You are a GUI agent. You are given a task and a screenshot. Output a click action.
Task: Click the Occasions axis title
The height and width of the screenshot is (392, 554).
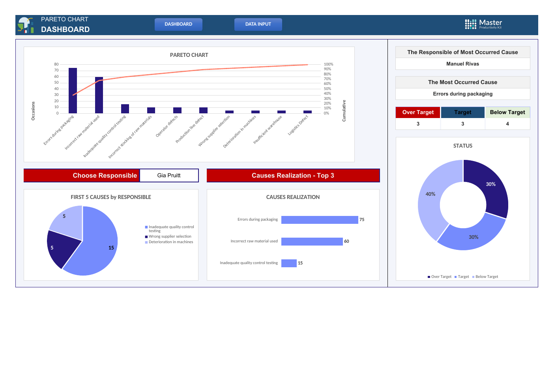point(33,111)
